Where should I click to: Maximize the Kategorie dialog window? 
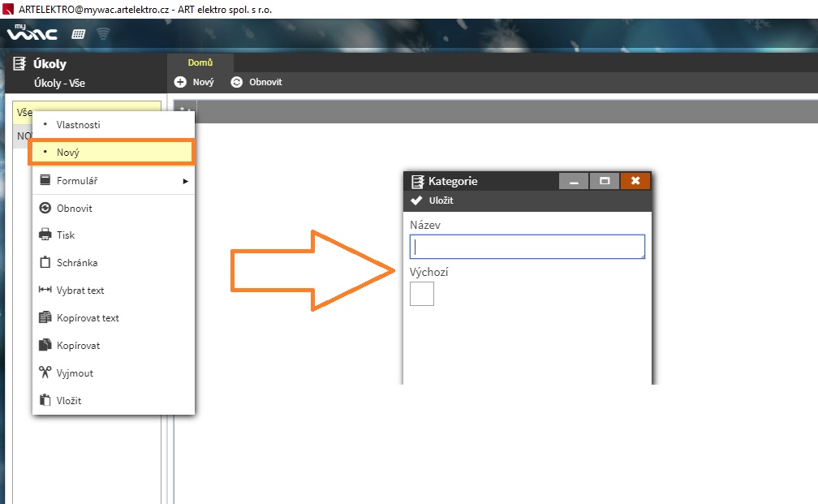click(605, 181)
